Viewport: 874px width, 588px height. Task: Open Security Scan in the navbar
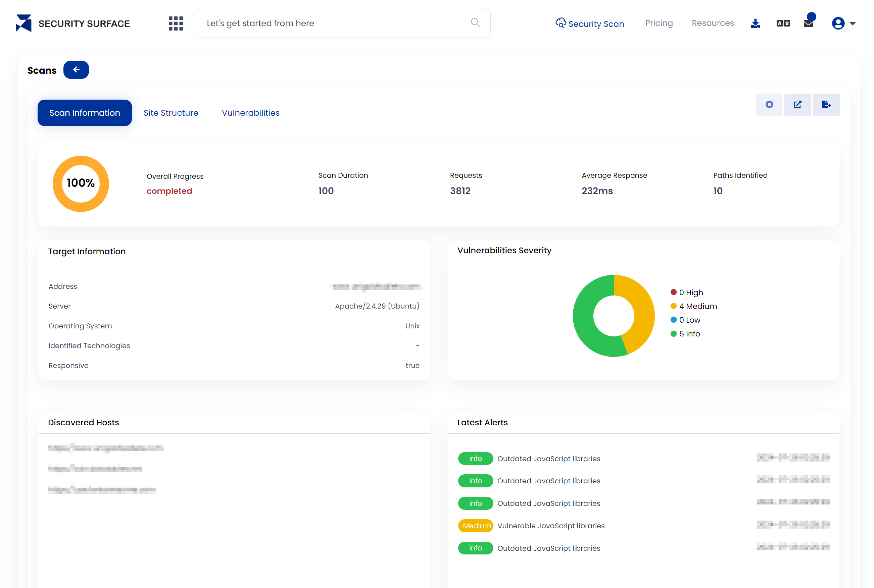pyautogui.click(x=589, y=23)
